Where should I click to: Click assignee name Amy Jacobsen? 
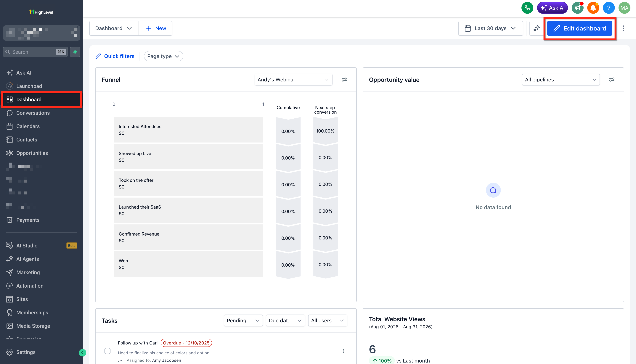click(166, 360)
